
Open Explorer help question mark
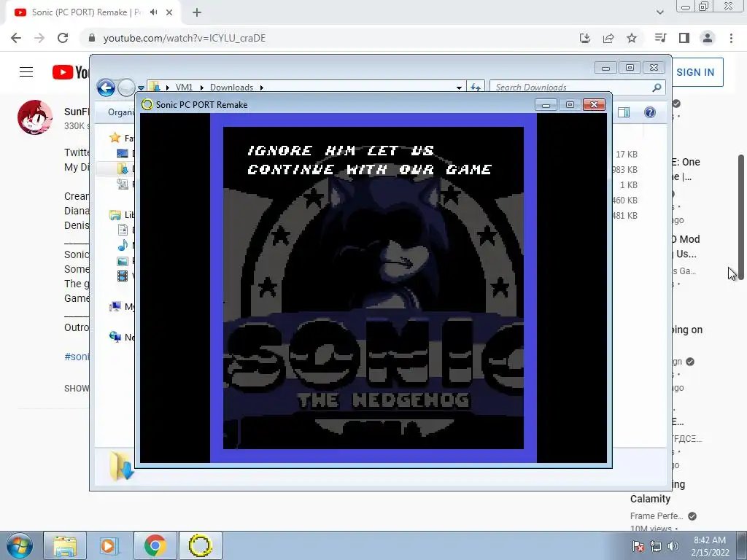point(650,112)
